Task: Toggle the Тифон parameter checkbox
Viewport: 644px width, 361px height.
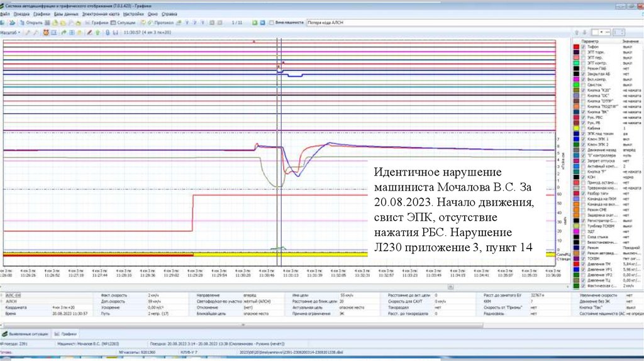Action: tap(583, 47)
